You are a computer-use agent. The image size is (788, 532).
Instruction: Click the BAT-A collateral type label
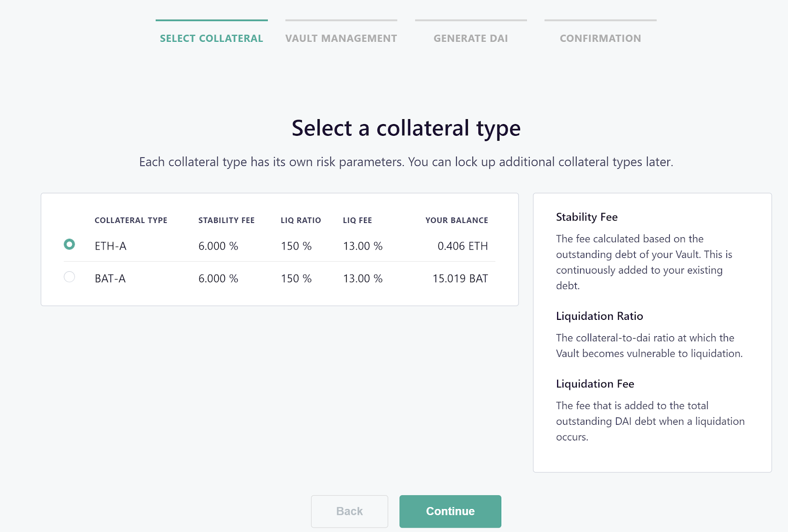tap(110, 279)
